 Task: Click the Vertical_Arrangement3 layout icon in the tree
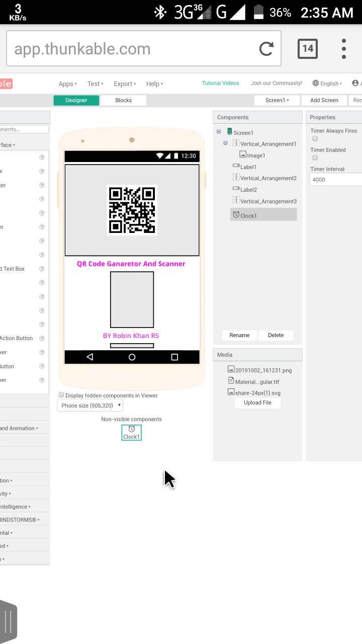pos(236,201)
